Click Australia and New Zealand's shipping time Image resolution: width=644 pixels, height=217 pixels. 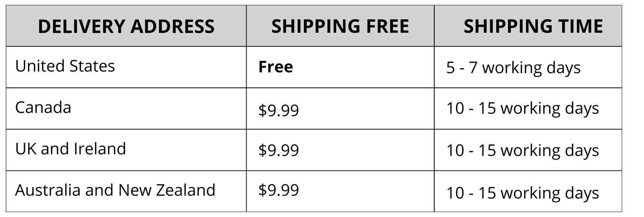pos(522,193)
